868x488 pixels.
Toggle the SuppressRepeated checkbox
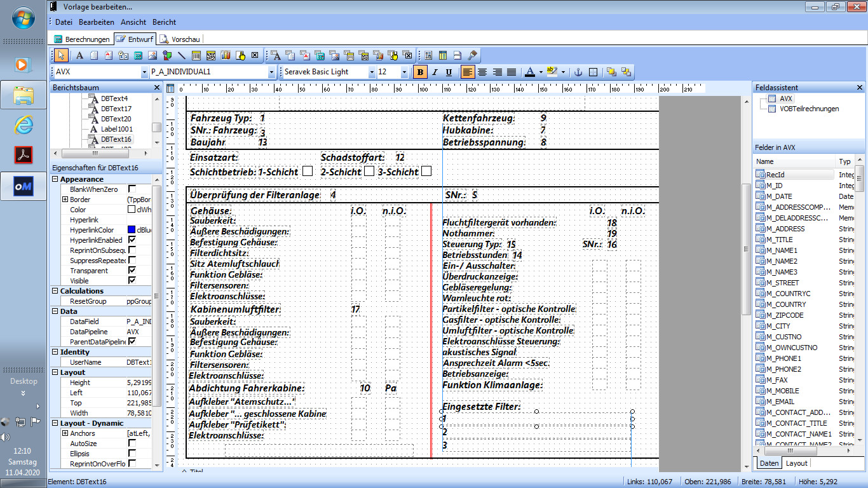pyautogui.click(x=132, y=261)
